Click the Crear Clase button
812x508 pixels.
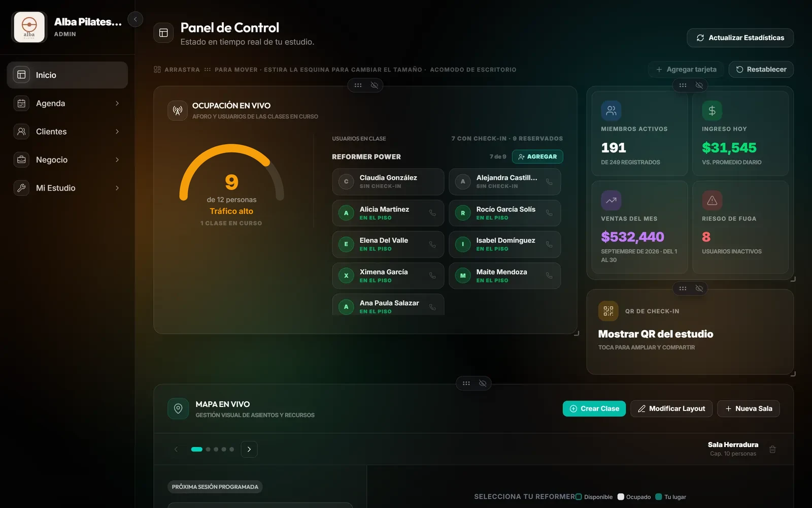pyautogui.click(x=594, y=408)
